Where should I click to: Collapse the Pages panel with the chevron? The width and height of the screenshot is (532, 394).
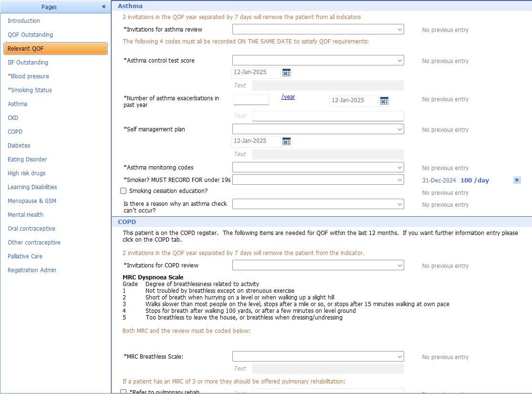coord(104,7)
